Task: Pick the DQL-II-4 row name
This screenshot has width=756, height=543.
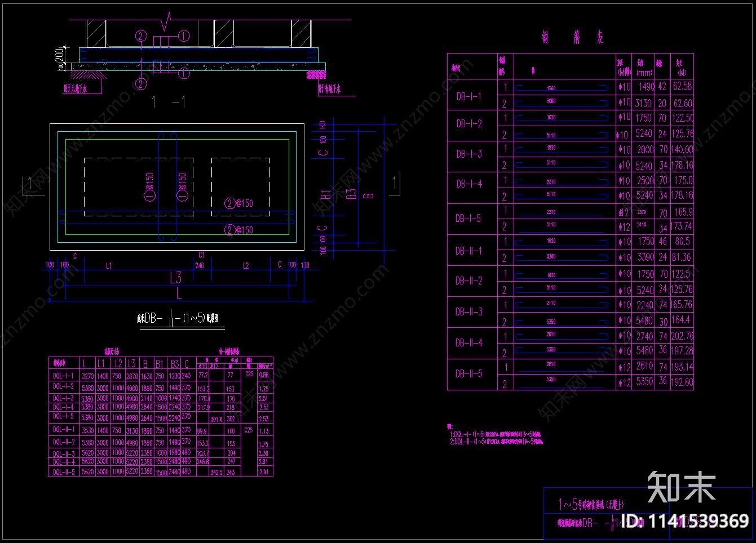Action: [64, 462]
